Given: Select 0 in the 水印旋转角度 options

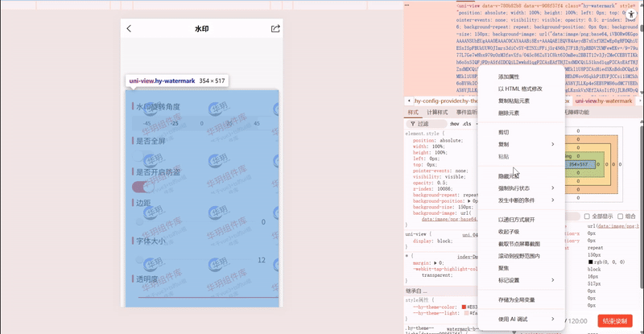Looking at the screenshot, I should pos(202,123).
